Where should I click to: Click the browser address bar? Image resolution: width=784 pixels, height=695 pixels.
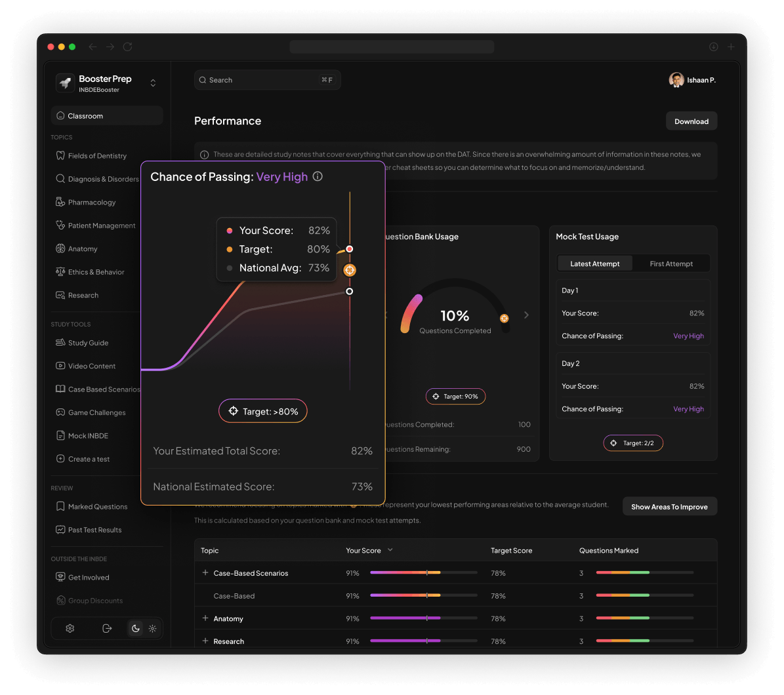point(392,47)
